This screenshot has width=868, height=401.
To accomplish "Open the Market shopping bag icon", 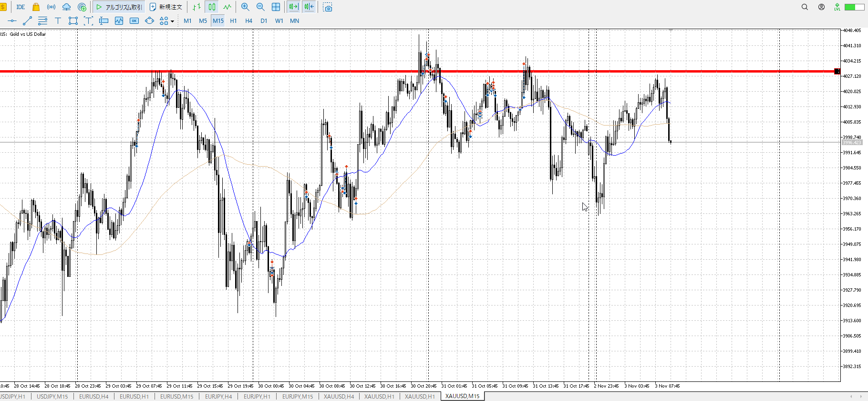I will (x=36, y=7).
